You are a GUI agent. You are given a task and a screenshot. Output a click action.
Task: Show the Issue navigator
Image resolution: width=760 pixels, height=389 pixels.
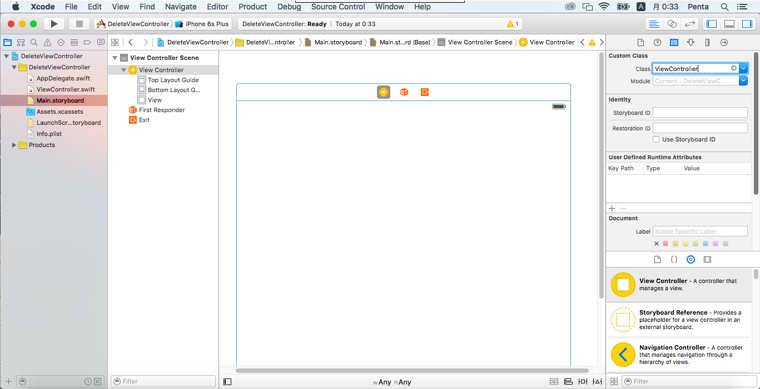[48, 42]
